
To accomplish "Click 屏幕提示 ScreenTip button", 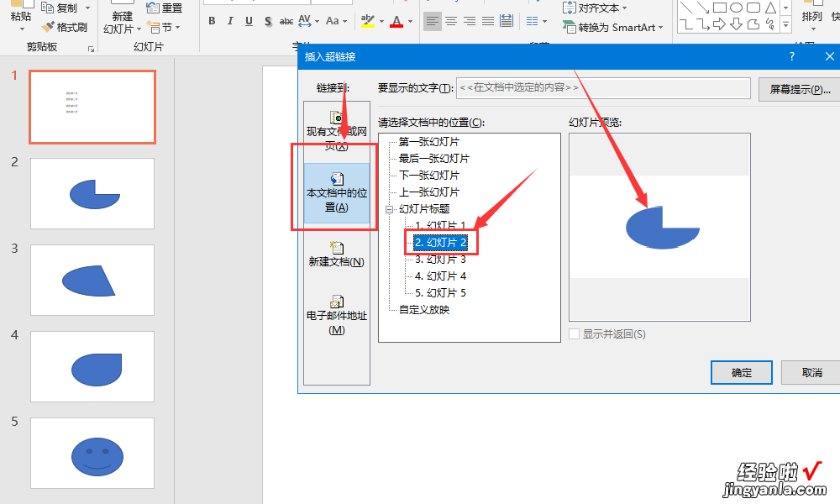I will [x=800, y=89].
